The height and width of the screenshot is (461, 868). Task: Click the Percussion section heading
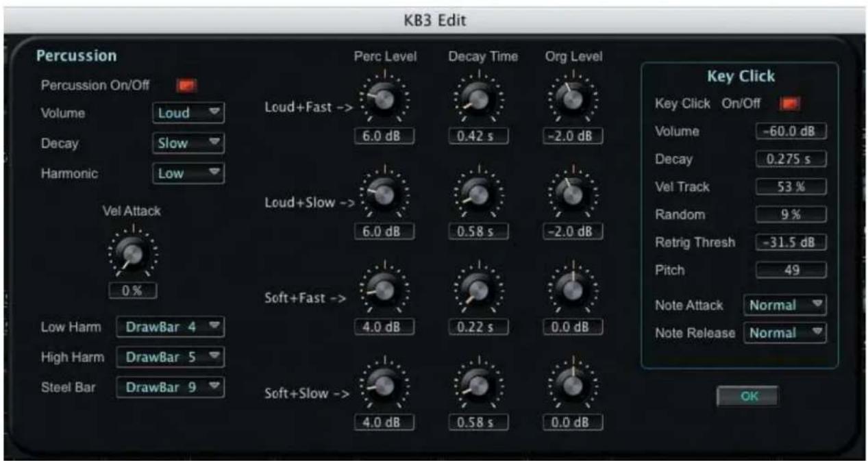[76, 55]
